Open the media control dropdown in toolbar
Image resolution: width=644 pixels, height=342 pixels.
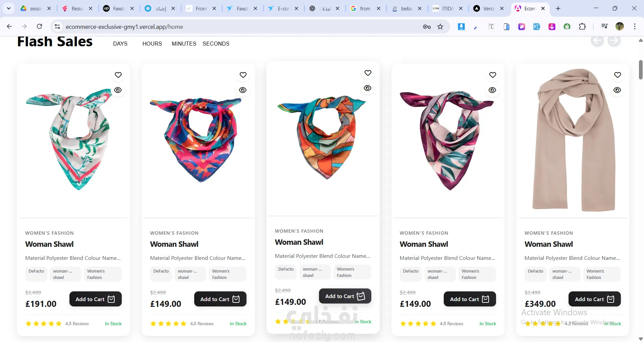(604, 27)
